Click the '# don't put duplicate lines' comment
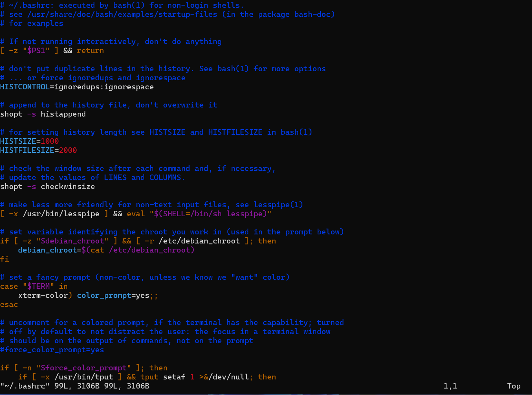The image size is (532, 395). pyautogui.click(x=163, y=69)
